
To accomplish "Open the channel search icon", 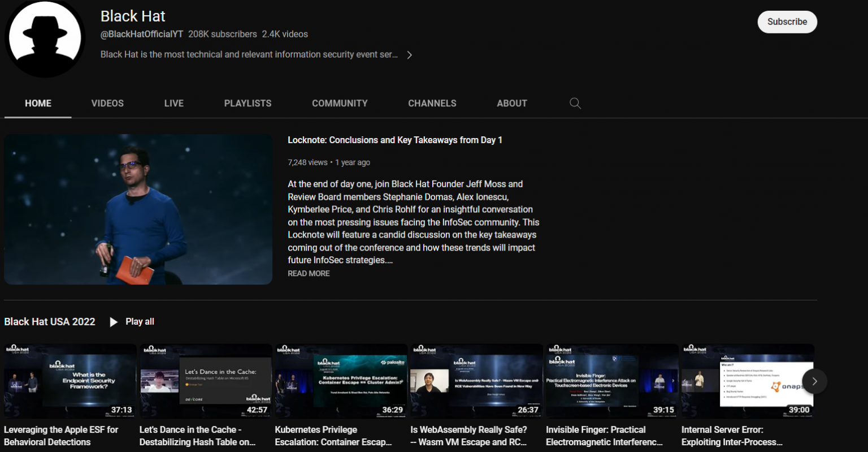I will click(x=575, y=103).
